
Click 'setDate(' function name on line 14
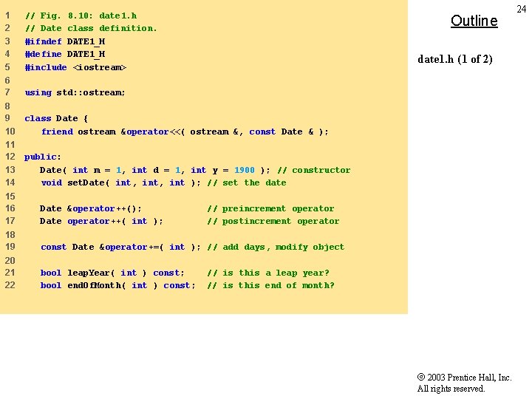click(x=88, y=183)
